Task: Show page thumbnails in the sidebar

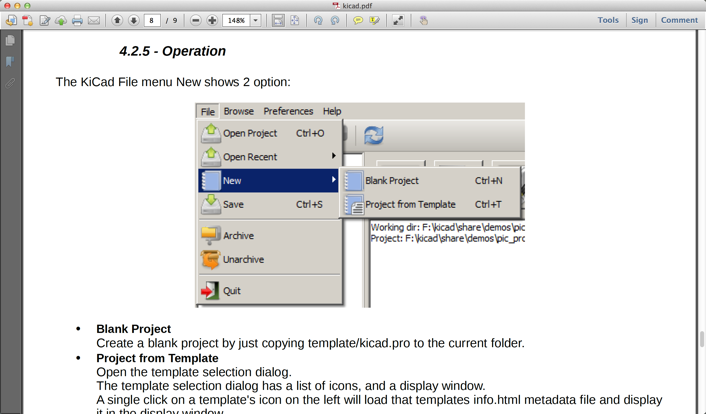Action: [10, 41]
